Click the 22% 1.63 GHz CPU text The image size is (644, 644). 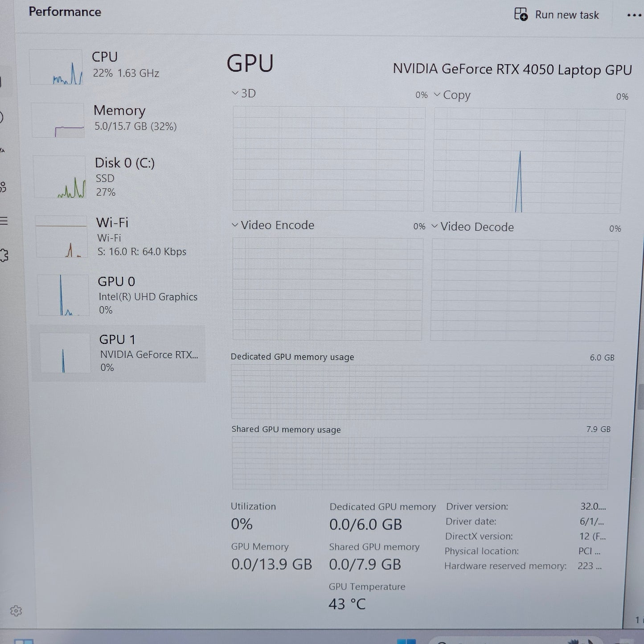tap(126, 73)
